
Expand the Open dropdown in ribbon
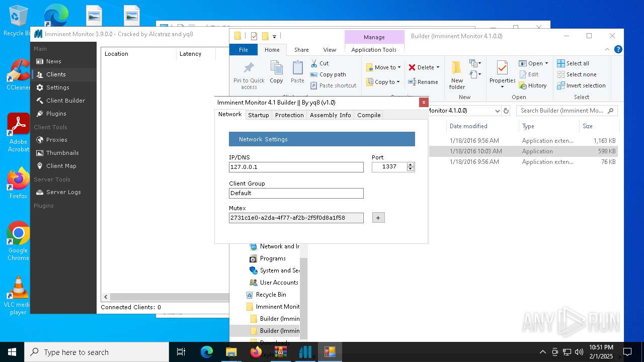[546, 63]
